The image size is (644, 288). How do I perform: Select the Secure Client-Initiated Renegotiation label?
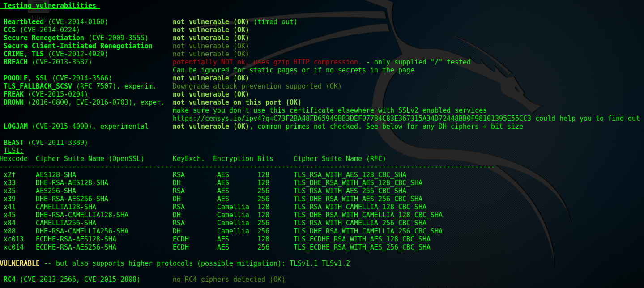pyautogui.click(x=78, y=46)
